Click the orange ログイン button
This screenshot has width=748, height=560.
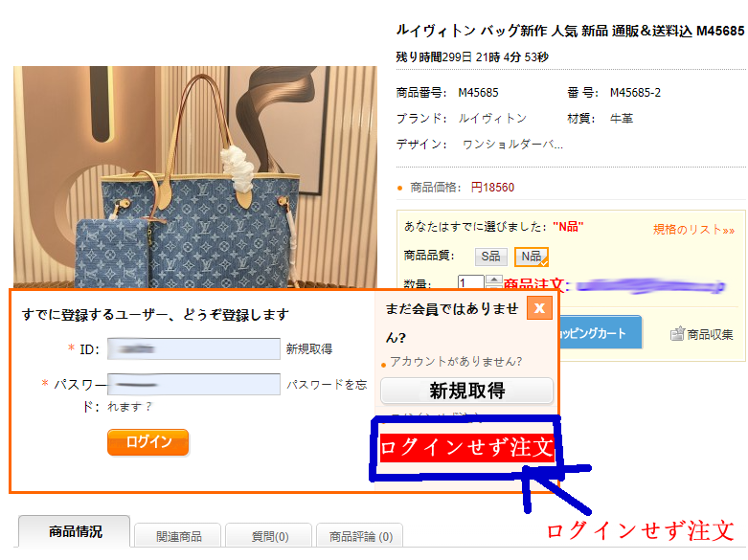[147, 442]
